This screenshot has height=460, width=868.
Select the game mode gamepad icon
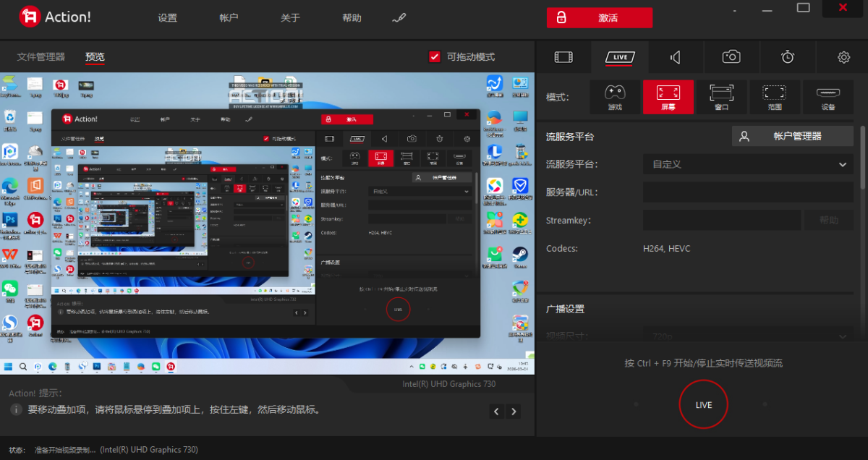point(615,97)
